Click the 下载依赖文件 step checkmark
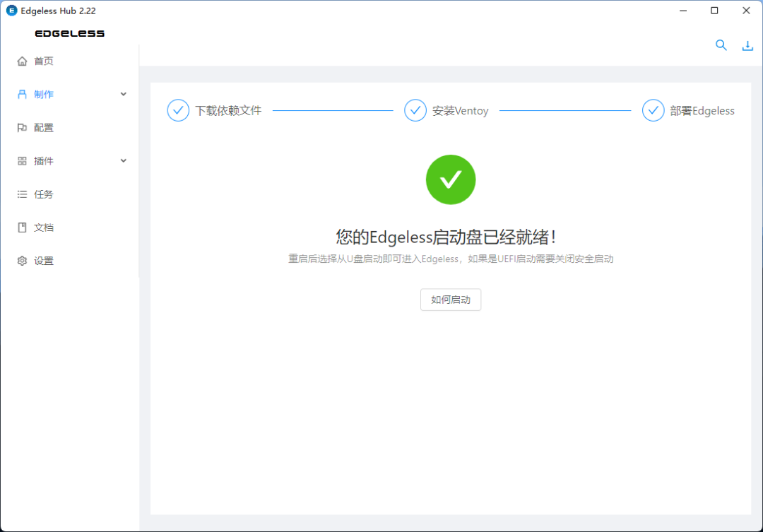This screenshot has height=532, width=763. tap(178, 110)
